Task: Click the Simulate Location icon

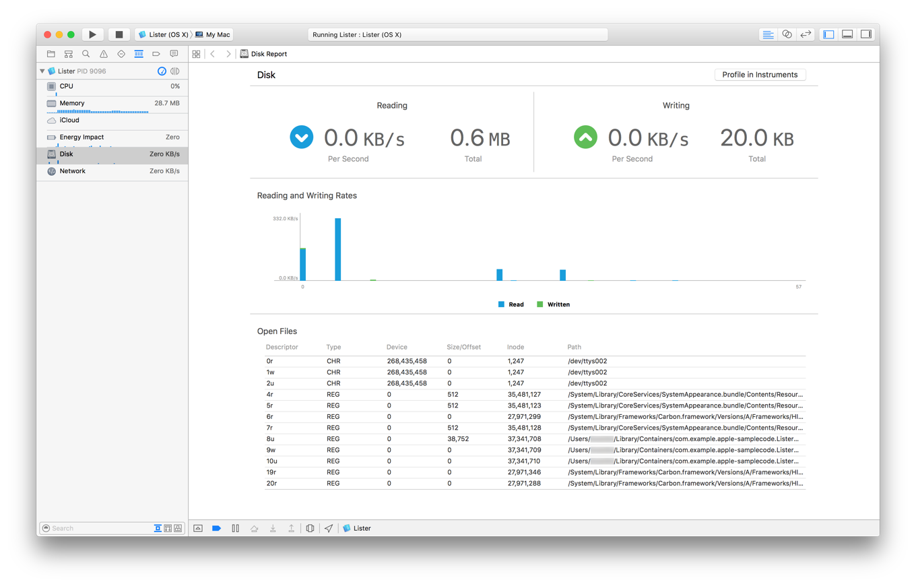Action: point(328,528)
